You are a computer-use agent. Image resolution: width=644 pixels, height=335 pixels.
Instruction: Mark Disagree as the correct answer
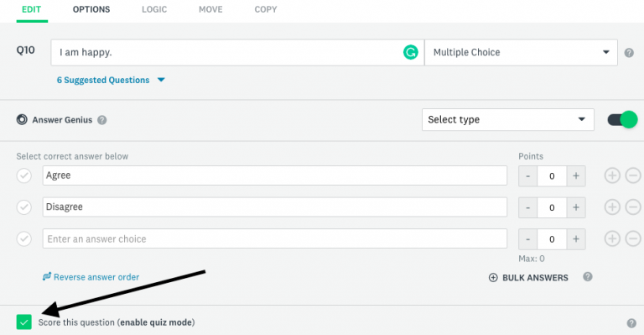23,207
